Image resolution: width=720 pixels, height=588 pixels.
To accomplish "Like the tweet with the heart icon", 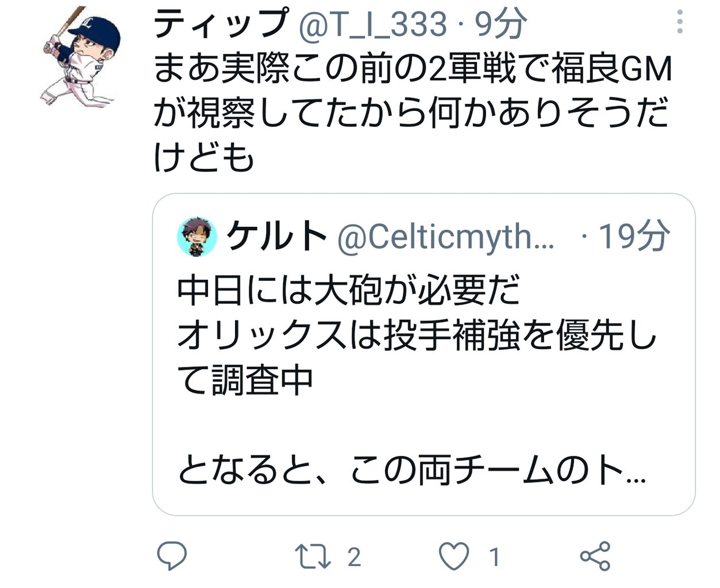I will [x=454, y=556].
